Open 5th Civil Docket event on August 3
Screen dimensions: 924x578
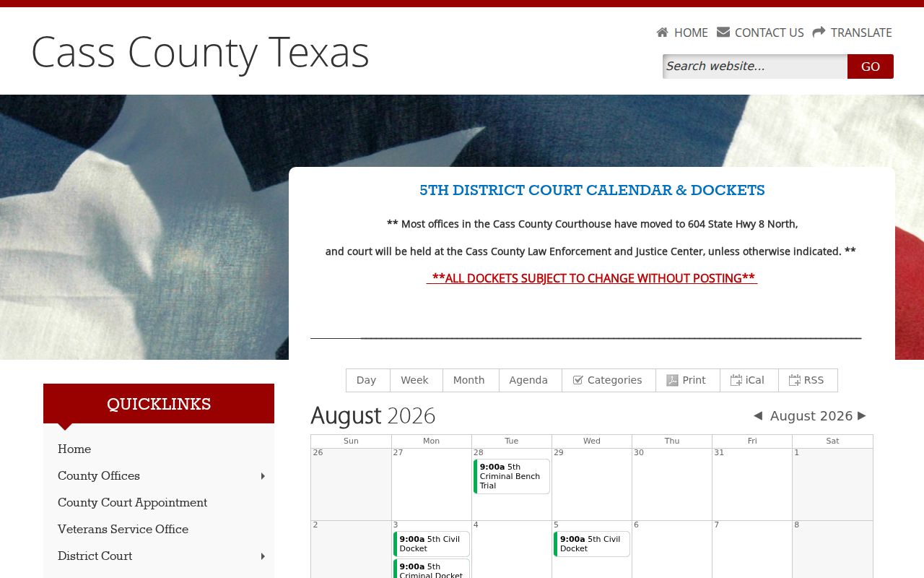point(432,544)
